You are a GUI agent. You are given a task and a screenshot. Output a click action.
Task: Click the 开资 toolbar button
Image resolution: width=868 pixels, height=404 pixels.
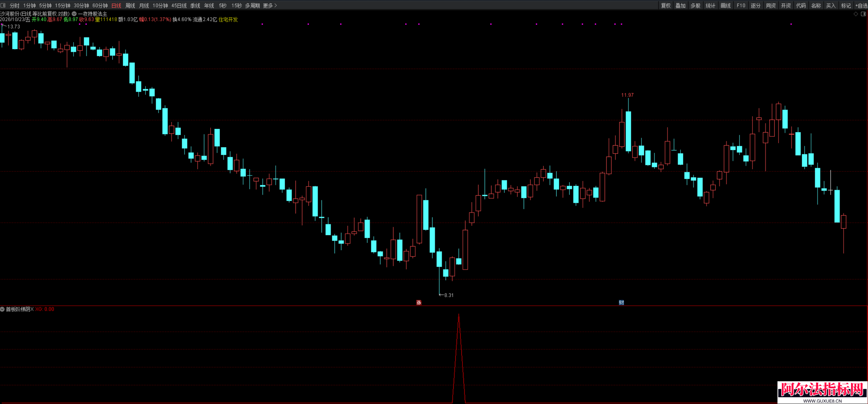786,5
